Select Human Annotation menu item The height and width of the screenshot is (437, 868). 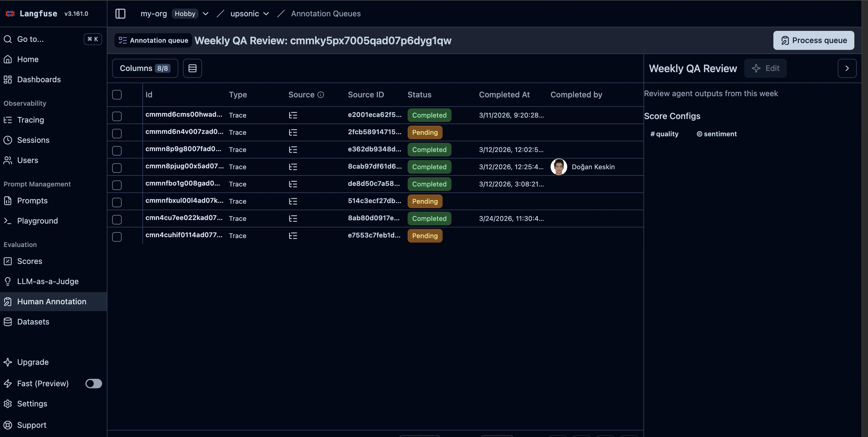[52, 301]
